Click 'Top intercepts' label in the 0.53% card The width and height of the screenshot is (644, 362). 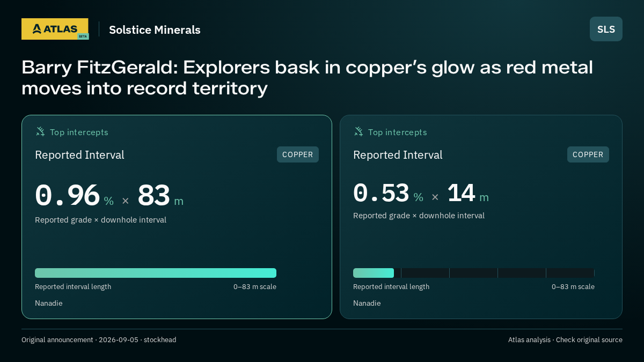tap(397, 132)
